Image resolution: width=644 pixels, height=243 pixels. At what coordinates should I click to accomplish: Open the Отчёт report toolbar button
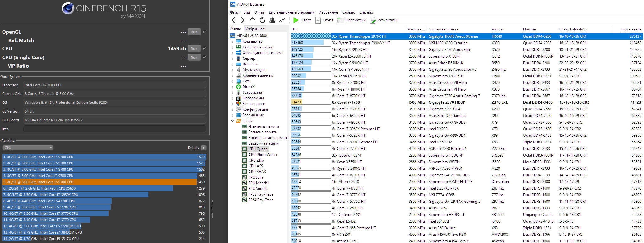[325, 20]
